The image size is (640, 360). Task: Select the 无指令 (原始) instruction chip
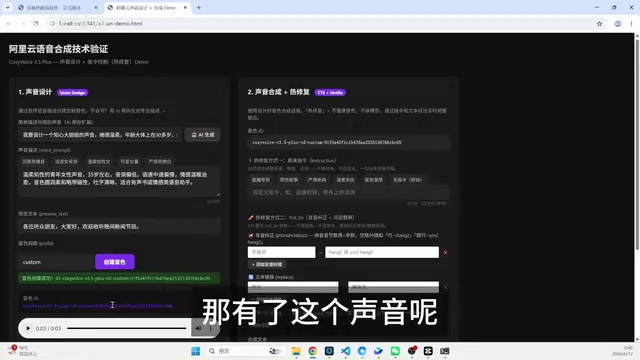pos(407,180)
